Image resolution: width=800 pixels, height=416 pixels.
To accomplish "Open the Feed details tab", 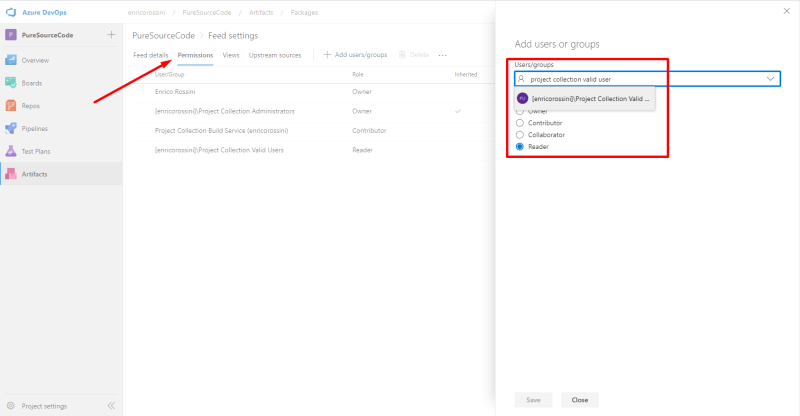I will [x=151, y=55].
